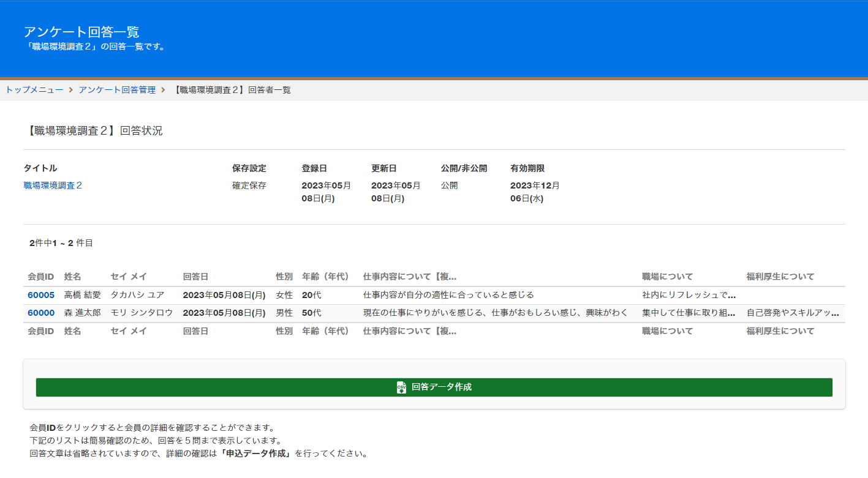This screenshot has width=868, height=478.
Task: Click top セイ メイ column header
Action: 129,277
